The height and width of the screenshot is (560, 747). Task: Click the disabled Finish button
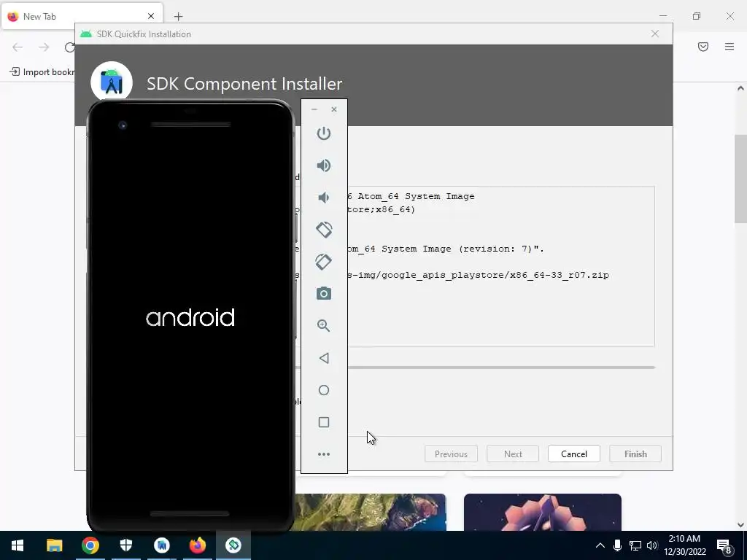(x=635, y=454)
